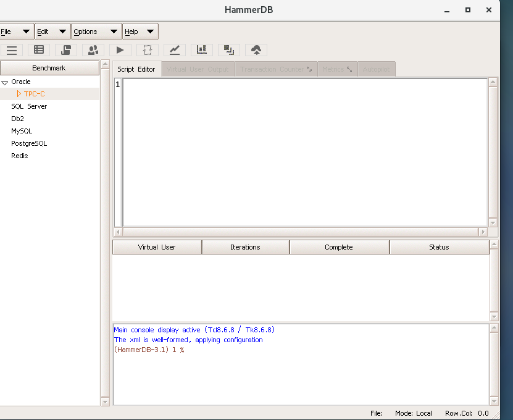Click the bar chart metrics icon
The image size is (513, 420).
click(x=202, y=50)
